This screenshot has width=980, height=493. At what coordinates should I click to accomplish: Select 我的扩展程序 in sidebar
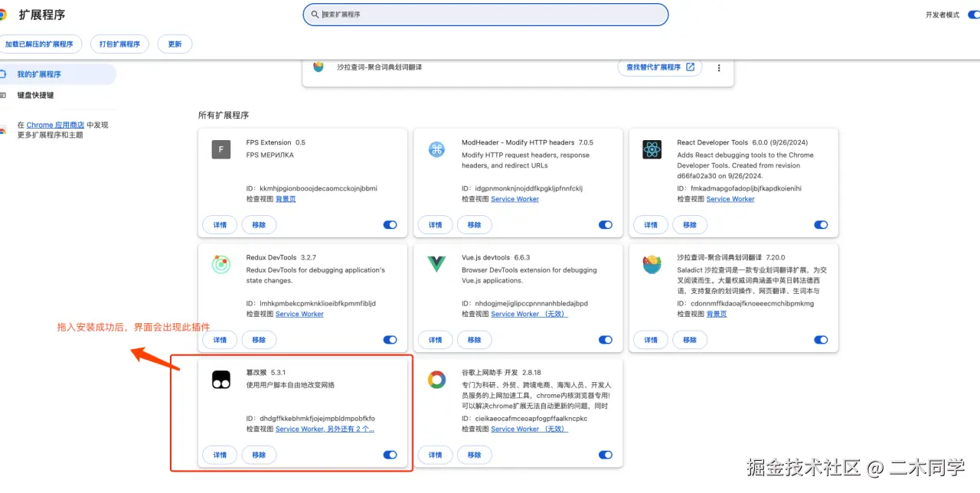pos(58,74)
